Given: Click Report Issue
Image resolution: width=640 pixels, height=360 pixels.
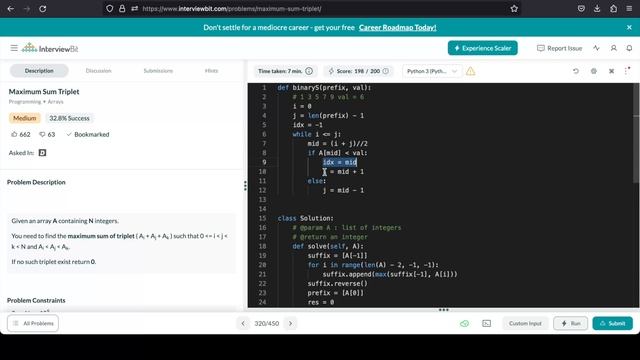Looking at the screenshot, I should pos(559,48).
